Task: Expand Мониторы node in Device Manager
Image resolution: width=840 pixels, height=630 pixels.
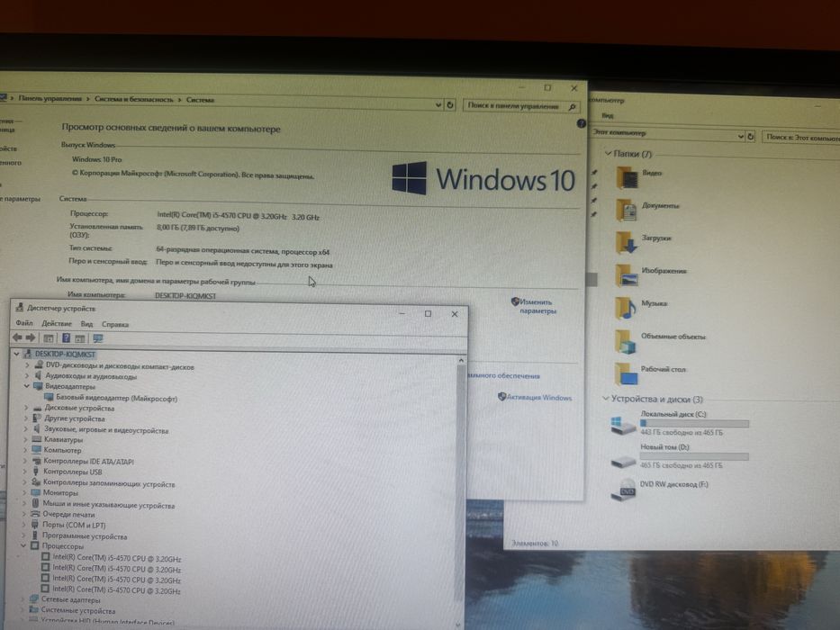Action: point(24,492)
